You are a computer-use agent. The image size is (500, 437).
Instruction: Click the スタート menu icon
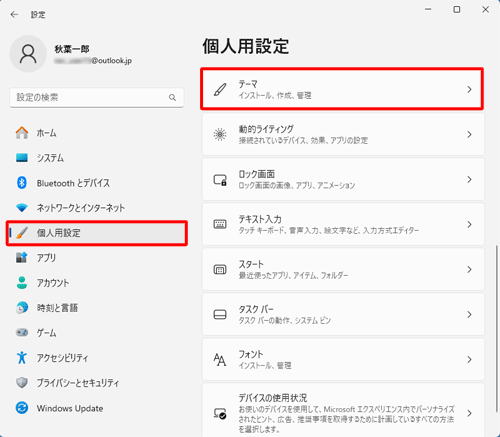click(220, 269)
